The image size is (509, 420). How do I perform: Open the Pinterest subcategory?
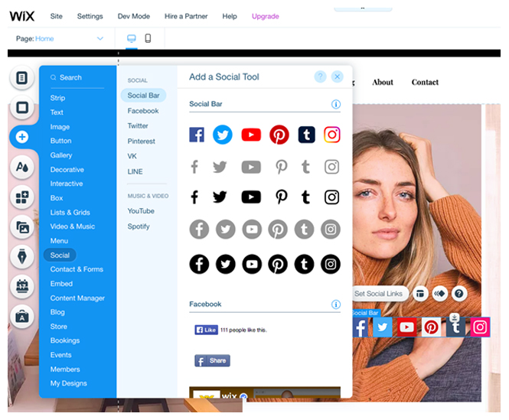[141, 142]
